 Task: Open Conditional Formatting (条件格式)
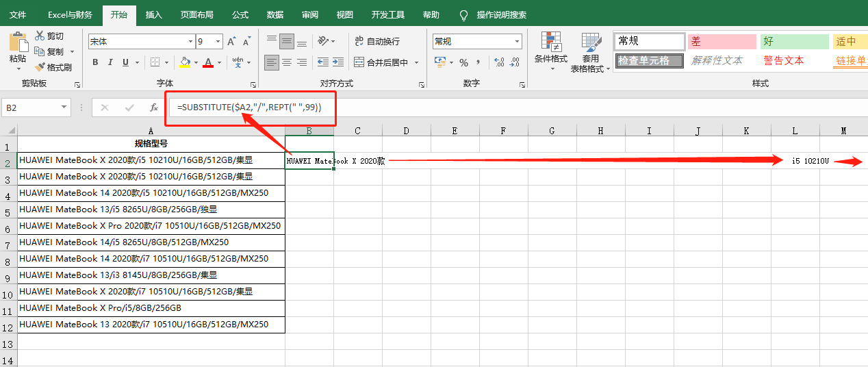[x=551, y=52]
